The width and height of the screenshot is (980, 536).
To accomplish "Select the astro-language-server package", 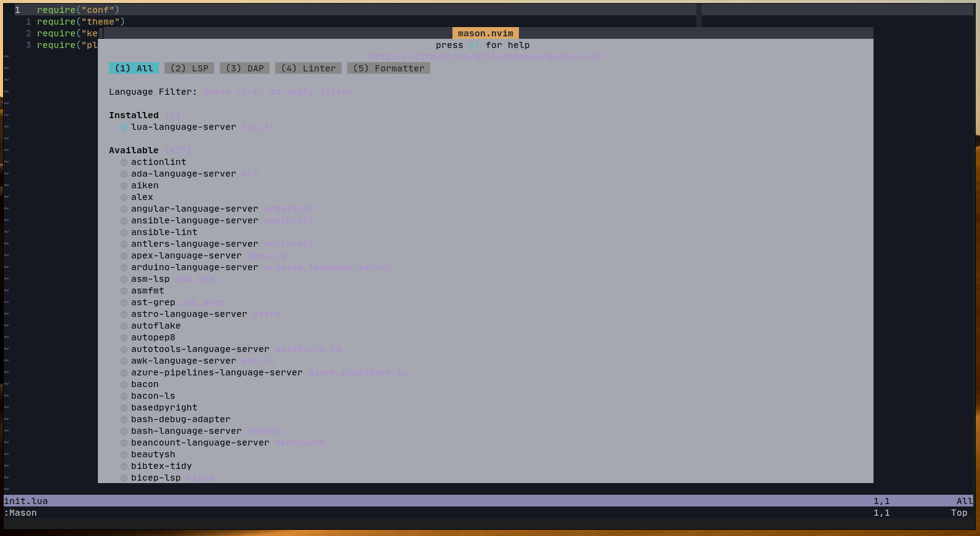I will 189,314.
